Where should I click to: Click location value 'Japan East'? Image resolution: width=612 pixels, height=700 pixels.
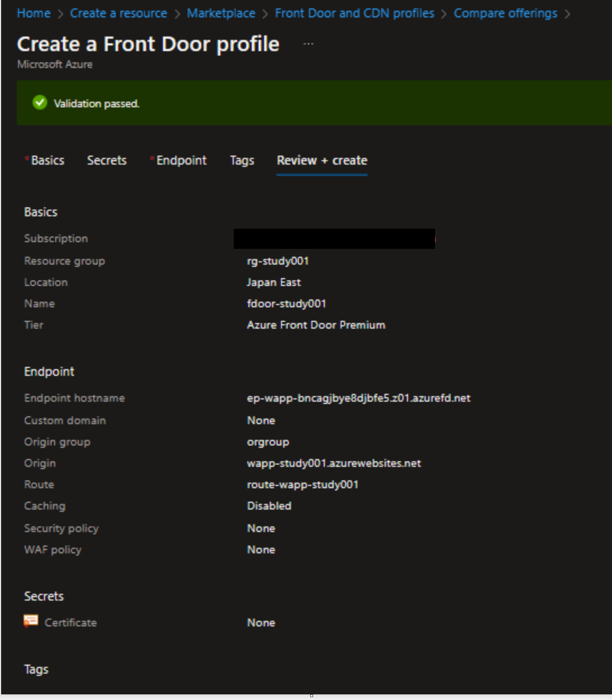pyautogui.click(x=274, y=283)
